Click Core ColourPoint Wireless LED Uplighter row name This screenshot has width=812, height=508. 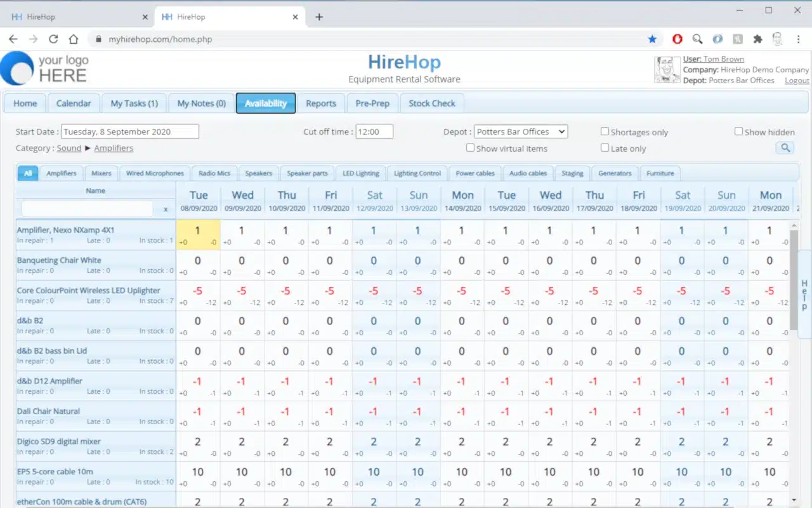pos(89,290)
